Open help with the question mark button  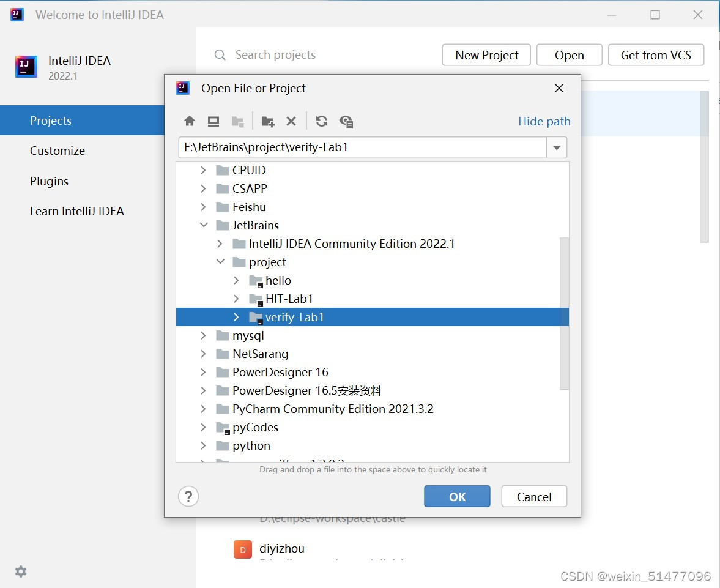(x=188, y=497)
